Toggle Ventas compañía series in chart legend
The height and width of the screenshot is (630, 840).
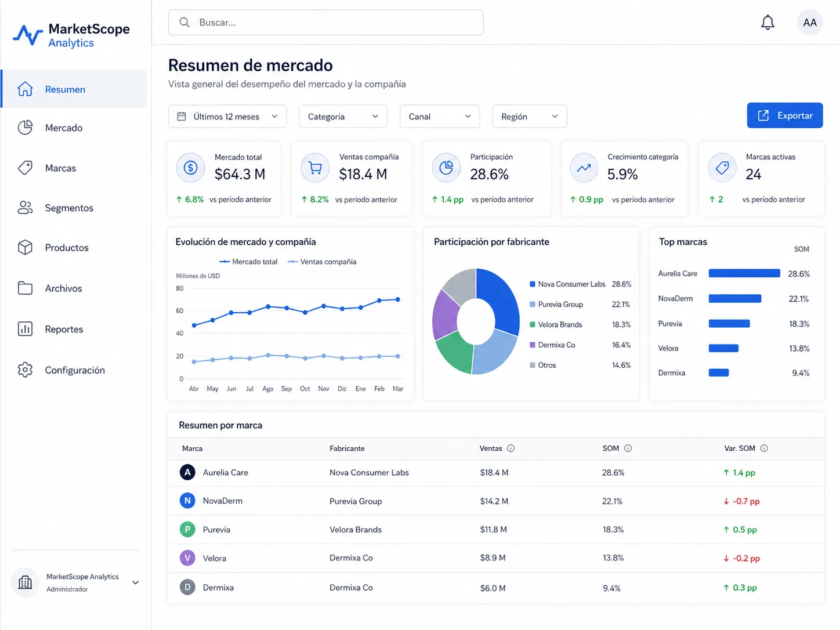(322, 262)
